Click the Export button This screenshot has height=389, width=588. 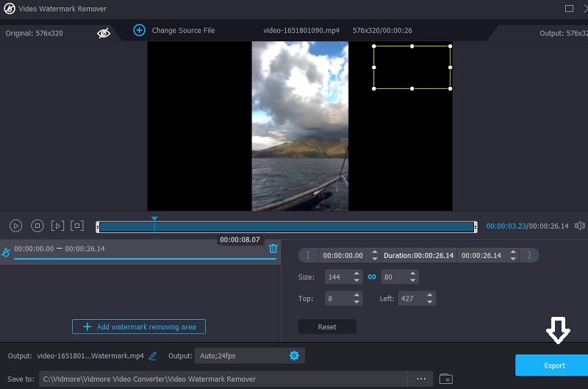tap(554, 365)
